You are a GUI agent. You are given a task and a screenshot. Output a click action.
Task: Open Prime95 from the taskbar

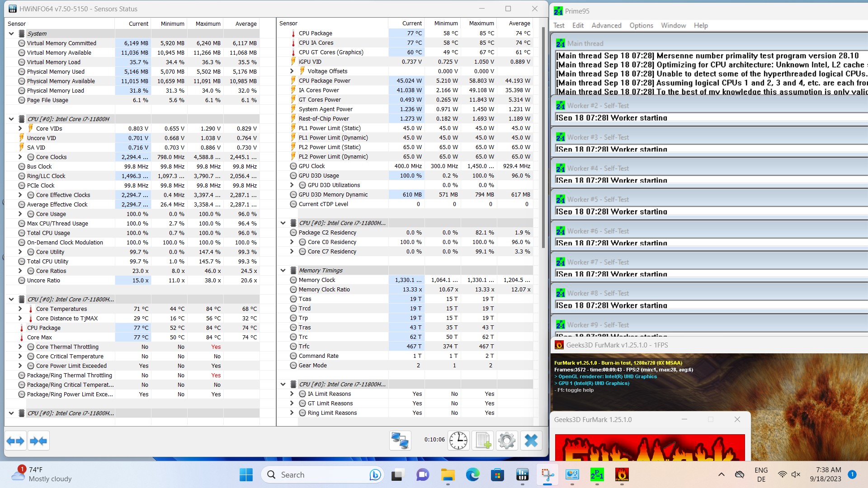click(597, 474)
